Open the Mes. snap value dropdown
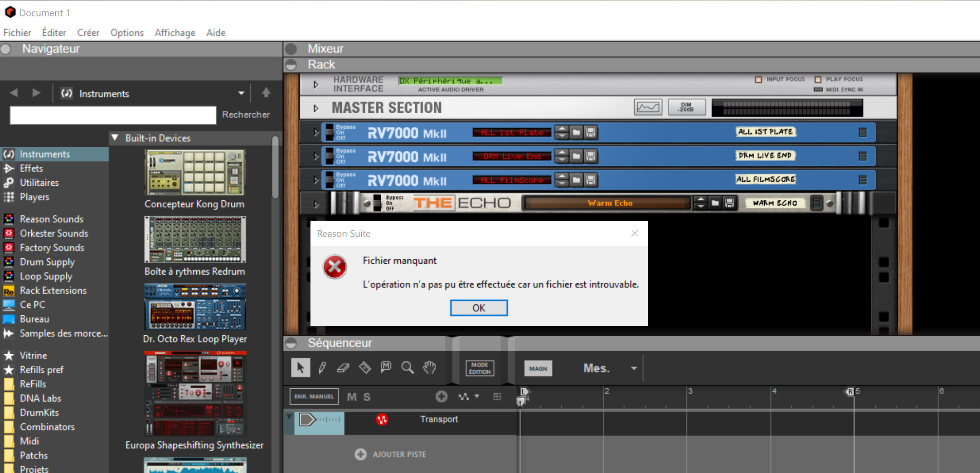 click(x=634, y=368)
